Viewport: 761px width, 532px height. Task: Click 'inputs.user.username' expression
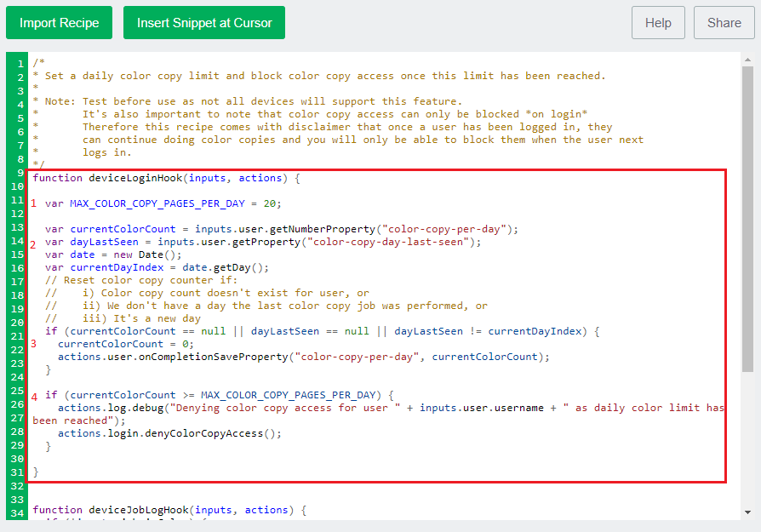pos(482,408)
